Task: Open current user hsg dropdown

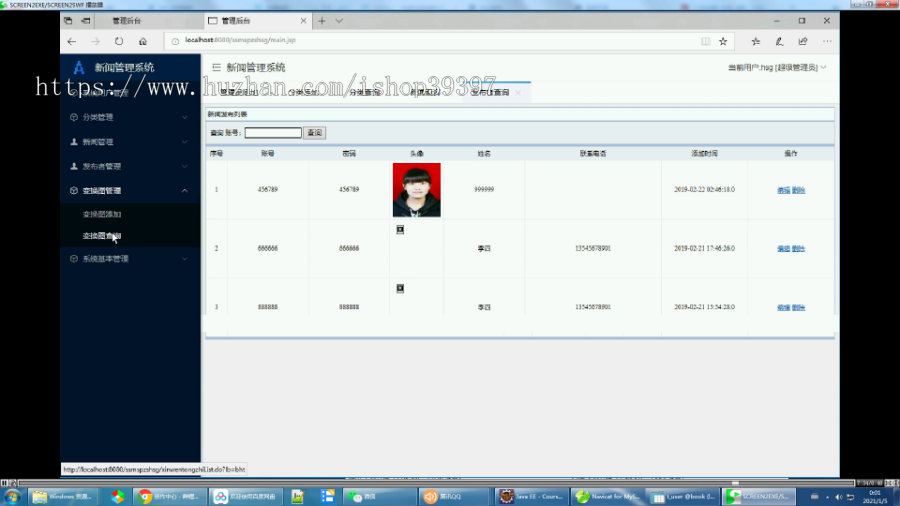Action: coord(777,67)
